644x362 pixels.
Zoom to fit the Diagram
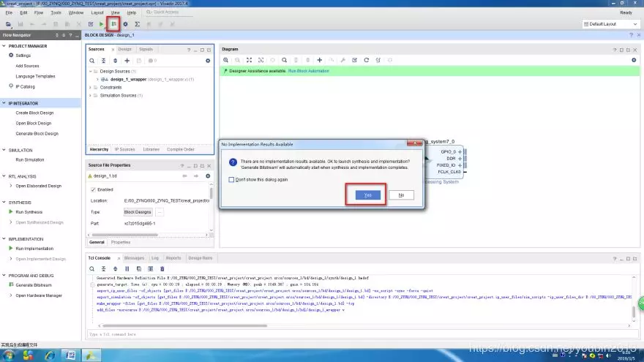click(x=250, y=60)
